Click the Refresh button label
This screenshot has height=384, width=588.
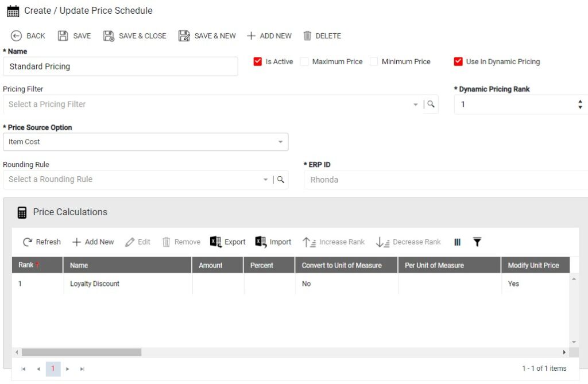pyautogui.click(x=48, y=242)
